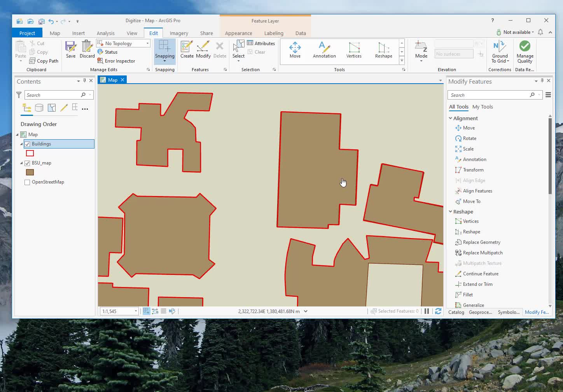Toggle BSU_map layer visibility
The height and width of the screenshot is (392, 563).
click(x=27, y=163)
